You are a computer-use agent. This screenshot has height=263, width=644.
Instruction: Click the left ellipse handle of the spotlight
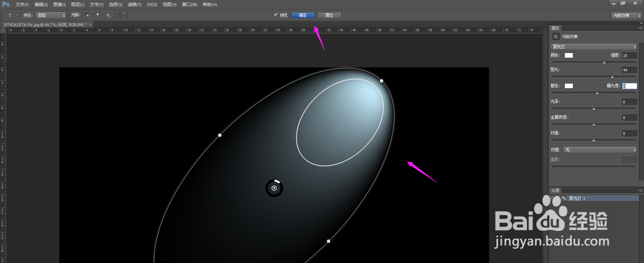pyautogui.click(x=220, y=135)
